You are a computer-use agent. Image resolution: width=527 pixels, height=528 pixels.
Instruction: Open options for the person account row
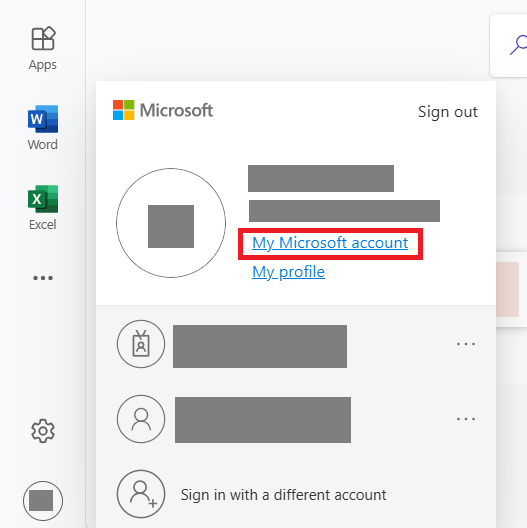point(466,419)
